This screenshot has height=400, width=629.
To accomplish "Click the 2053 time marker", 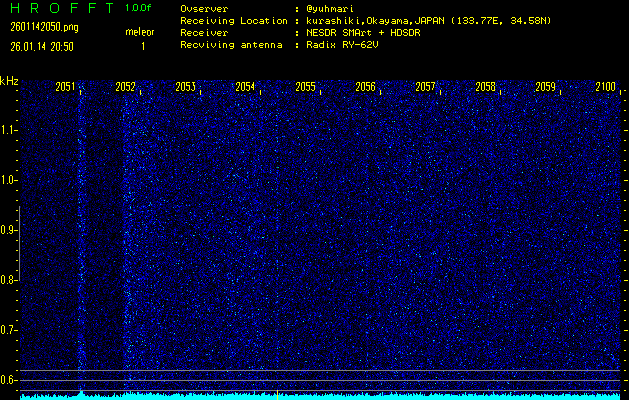I will [185, 87].
